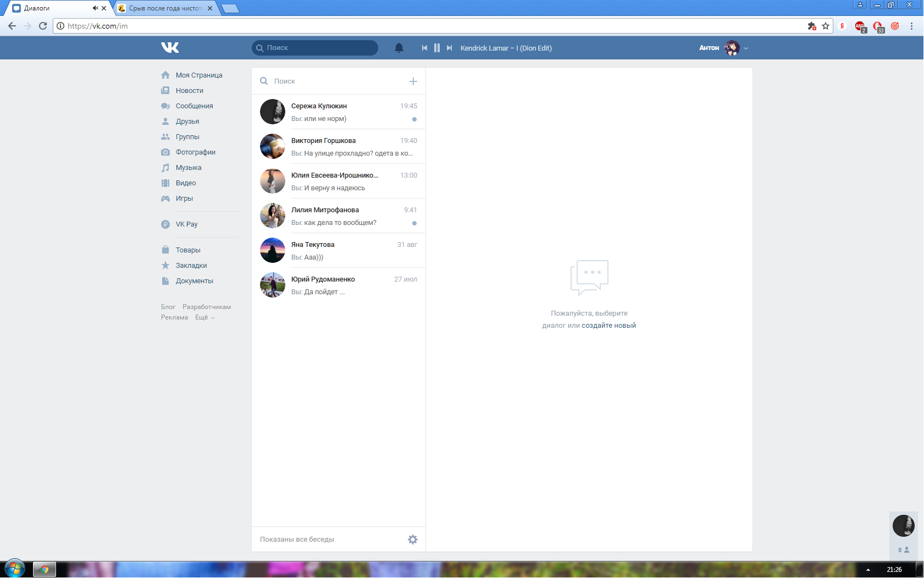The height and width of the screenshot is (578, 924).
Task: Open the Разработчикам footer link
Action: pos(207,307)
